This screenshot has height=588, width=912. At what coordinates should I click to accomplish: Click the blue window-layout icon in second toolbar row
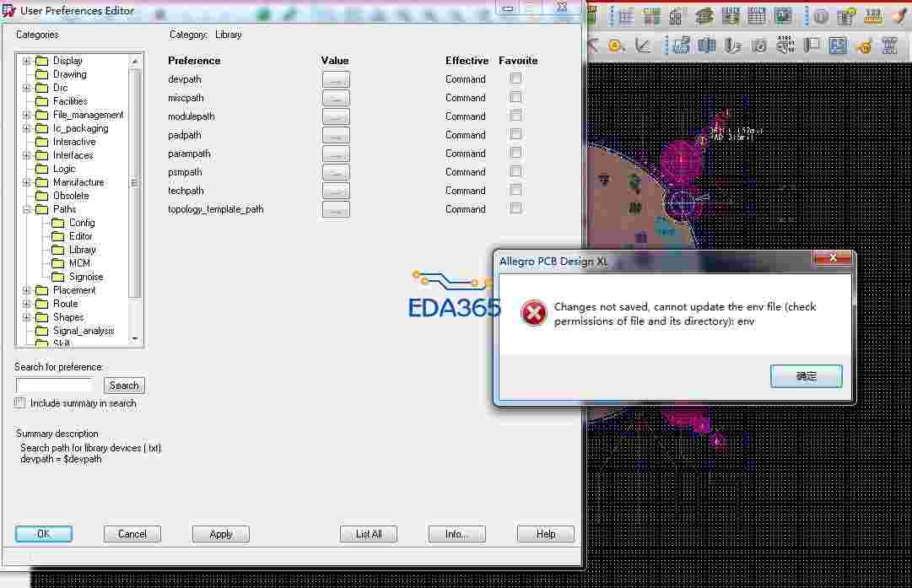click(838, 46)
